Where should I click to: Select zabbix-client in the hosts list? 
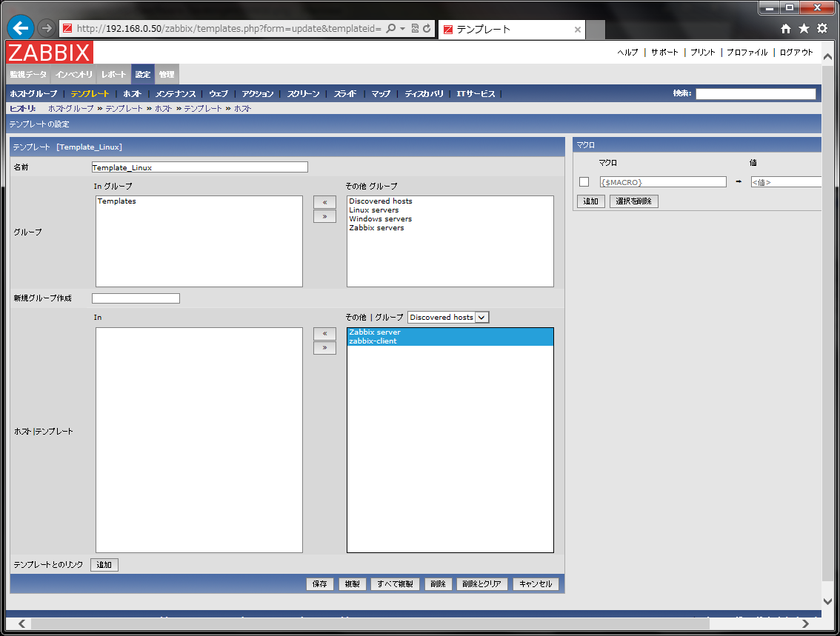[x=450, y=341]
